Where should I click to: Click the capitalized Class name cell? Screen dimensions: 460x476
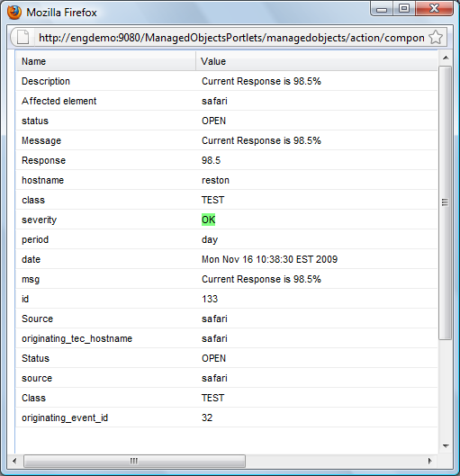coord(33,398)
